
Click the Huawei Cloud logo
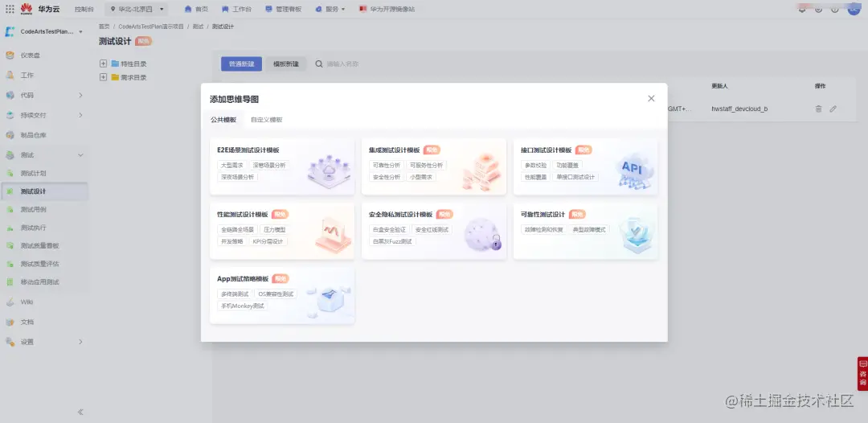point(40,9)
